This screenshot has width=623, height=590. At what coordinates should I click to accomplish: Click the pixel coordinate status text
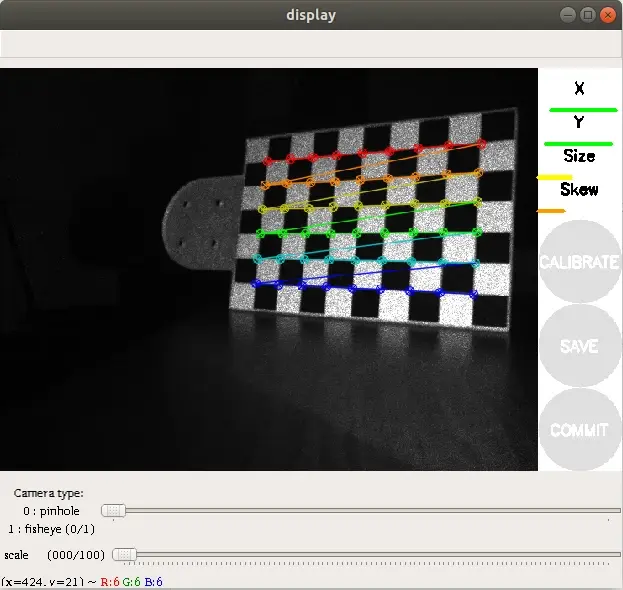[x=82, y=582]
